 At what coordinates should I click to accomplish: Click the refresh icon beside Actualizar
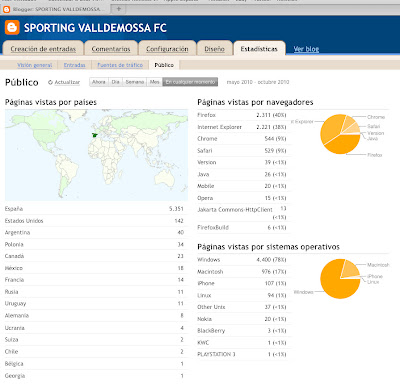50,82
